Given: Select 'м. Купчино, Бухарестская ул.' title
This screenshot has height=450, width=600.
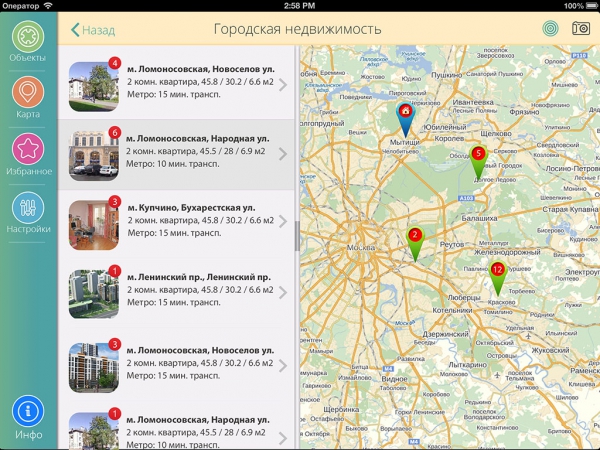Looking at the screenshot, I should (191, 208).
